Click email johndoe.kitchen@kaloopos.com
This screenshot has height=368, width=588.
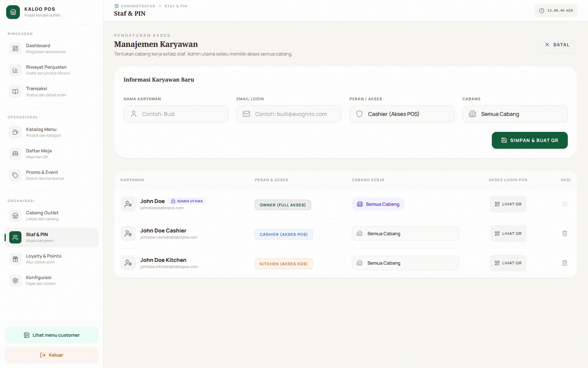click(x=169, y=267)
